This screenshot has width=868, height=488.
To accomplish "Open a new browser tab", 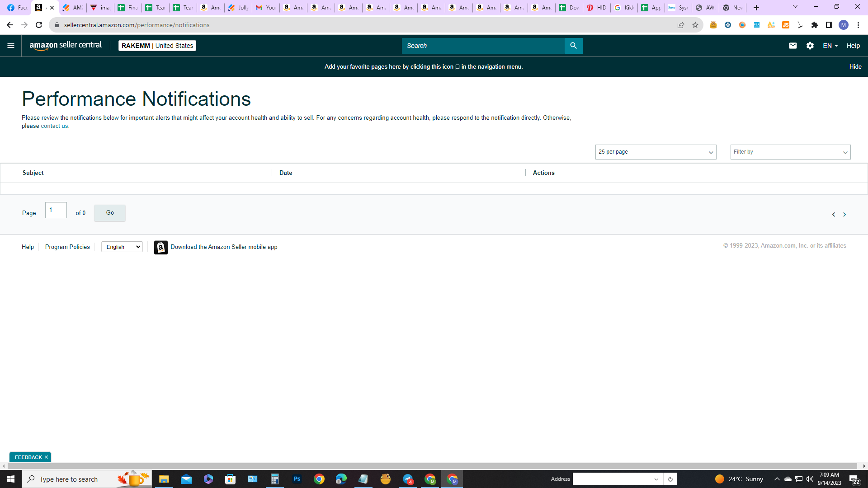I will point(756,8).
